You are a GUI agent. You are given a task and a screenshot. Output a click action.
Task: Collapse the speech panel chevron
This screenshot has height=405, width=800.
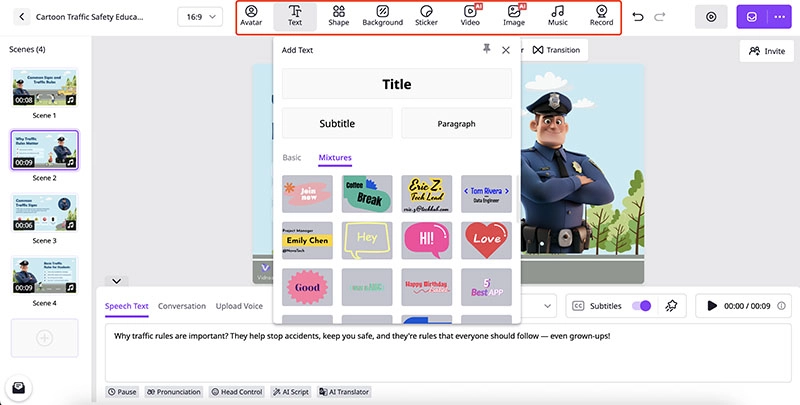click(x=117, y=282)
